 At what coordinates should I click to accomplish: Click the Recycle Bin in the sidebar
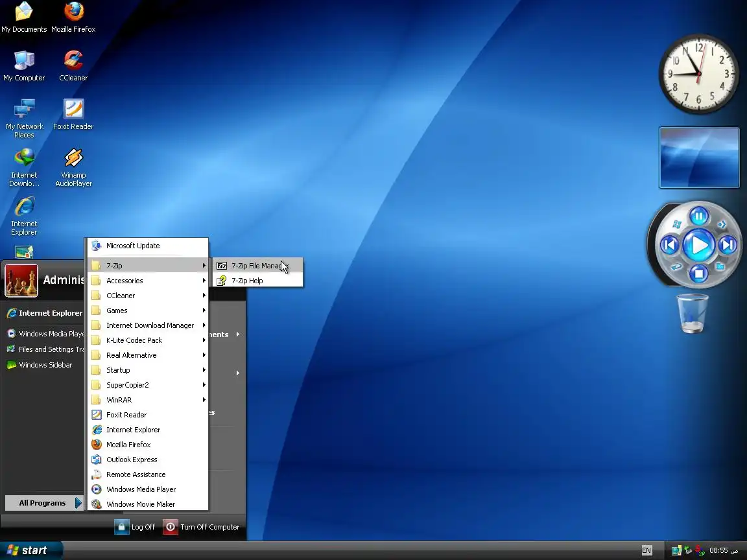(693, 313)
